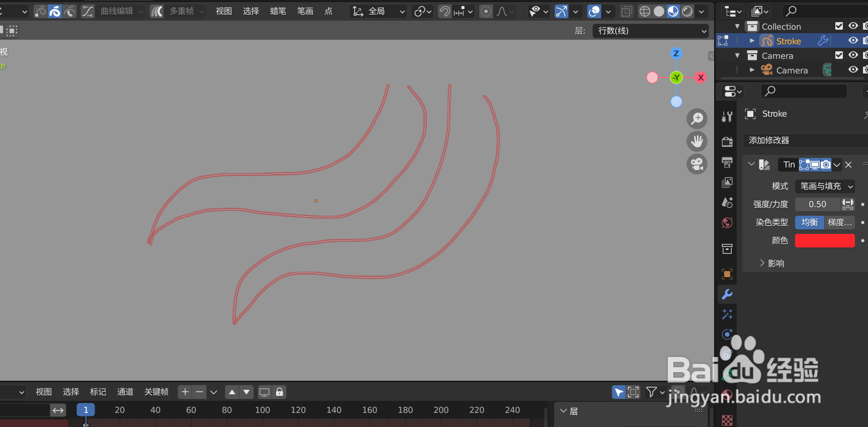Image resolution: width=868 pixels, height=427 pixels.
Task: Select 均衡 uniform tint type
Action: click(x=810, y=222)
